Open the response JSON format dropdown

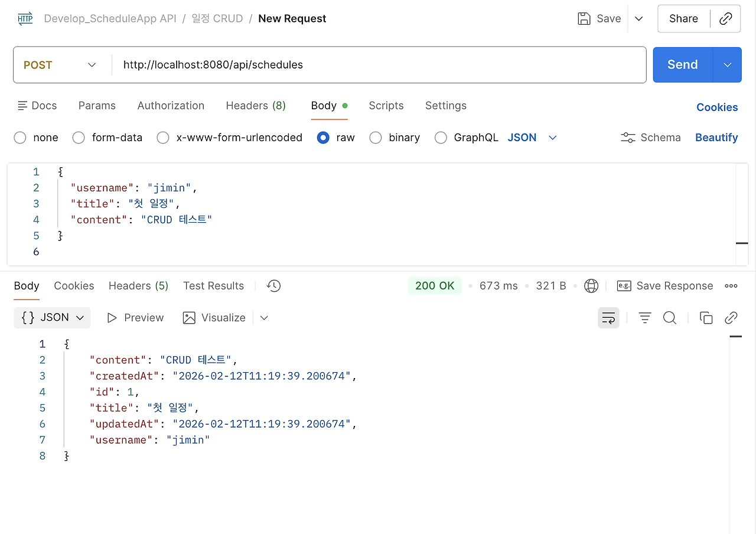(52, 318)
